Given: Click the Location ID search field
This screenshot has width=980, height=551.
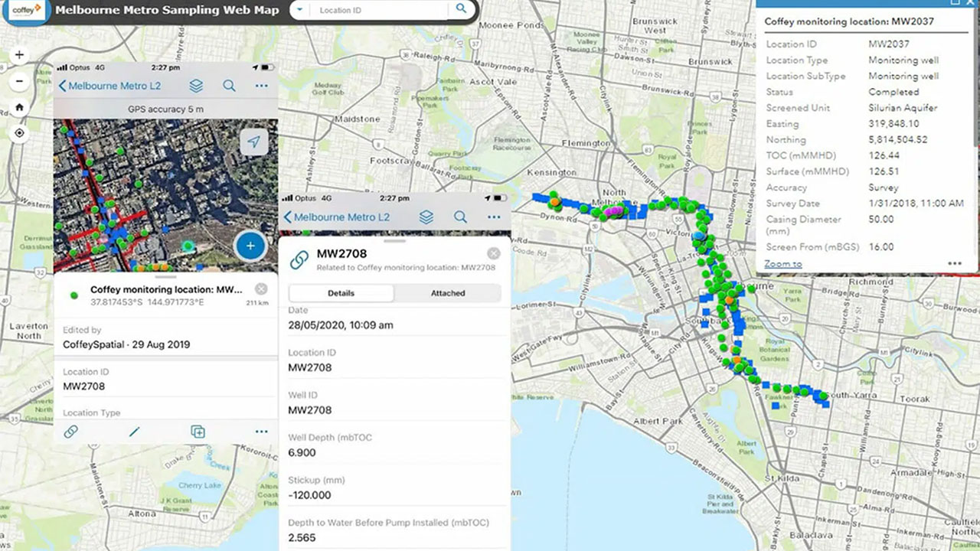Looking at the screenshot, I should pos(375,10).
